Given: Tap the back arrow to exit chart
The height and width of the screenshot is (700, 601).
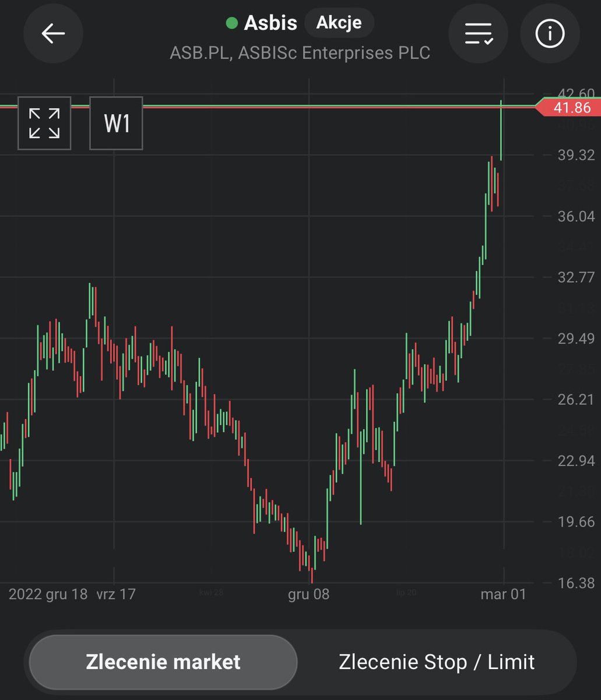Looking at the screenshot, I should 53,33.
